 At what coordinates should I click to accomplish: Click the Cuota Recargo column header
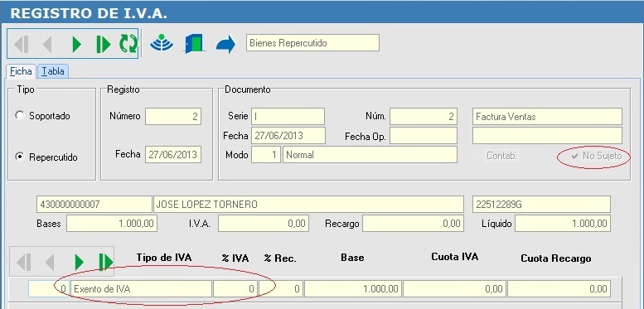click(556, 258)
